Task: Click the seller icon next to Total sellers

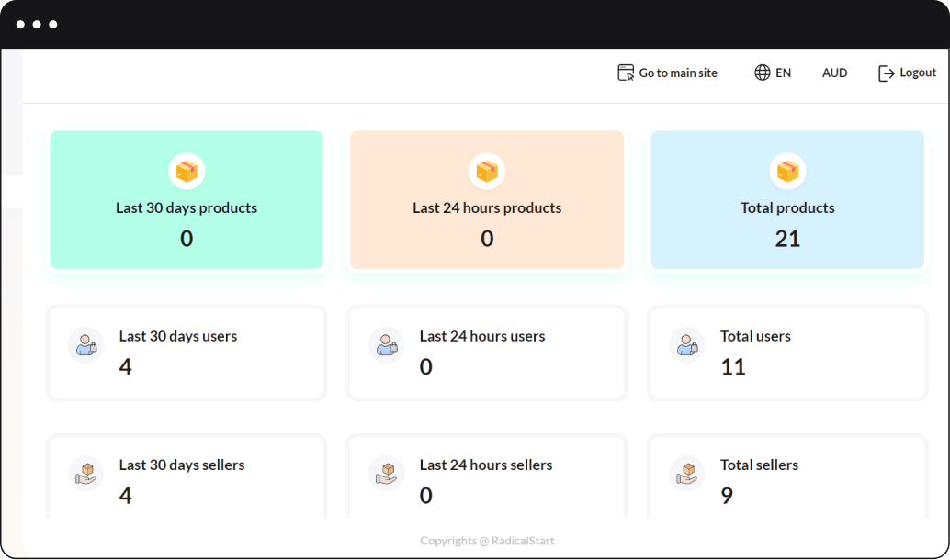Action: click(686, 472)
